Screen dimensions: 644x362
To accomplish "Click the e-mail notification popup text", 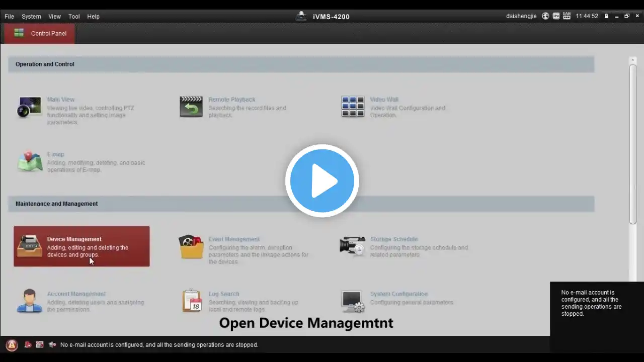I will (x=592, y=303).
